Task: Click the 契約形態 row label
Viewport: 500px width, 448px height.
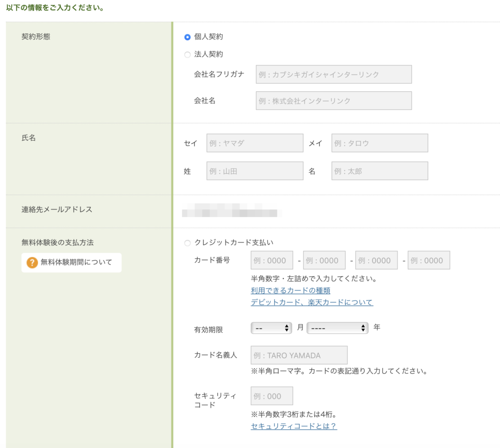Action: point(36,37)
